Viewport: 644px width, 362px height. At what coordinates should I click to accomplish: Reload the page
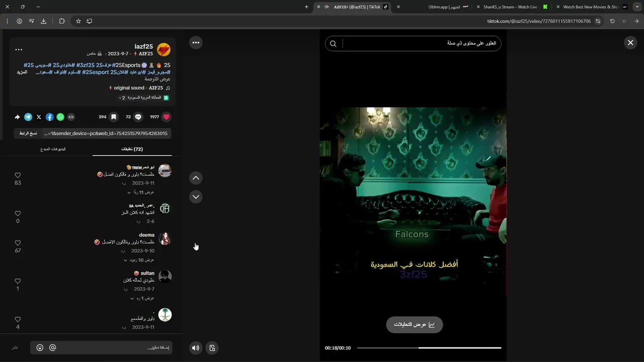click(612, 21)
